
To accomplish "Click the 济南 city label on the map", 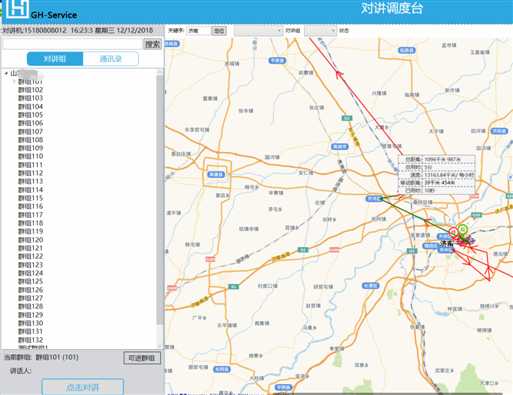I will [447, 244].
